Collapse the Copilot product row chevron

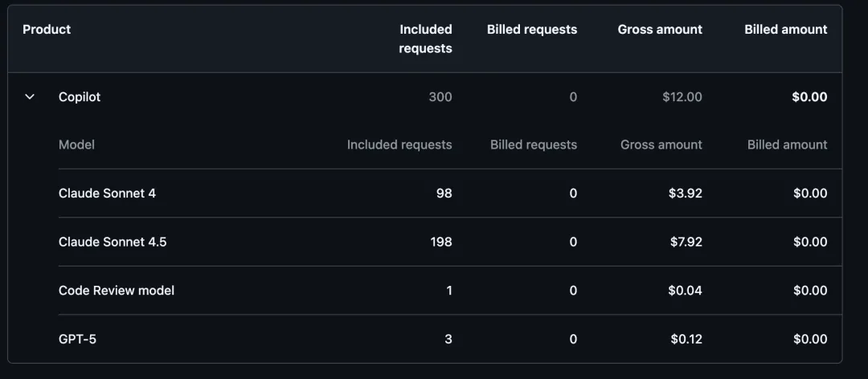click(x=30, y=97)
